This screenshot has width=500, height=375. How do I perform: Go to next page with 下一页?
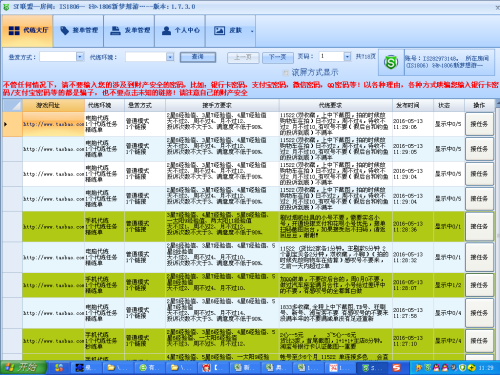(277, 57)
